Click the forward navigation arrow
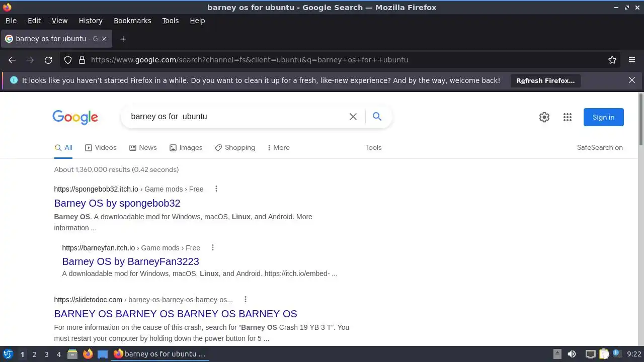The width and height of the screenshot is (644, 362). [x=30, y=60]
